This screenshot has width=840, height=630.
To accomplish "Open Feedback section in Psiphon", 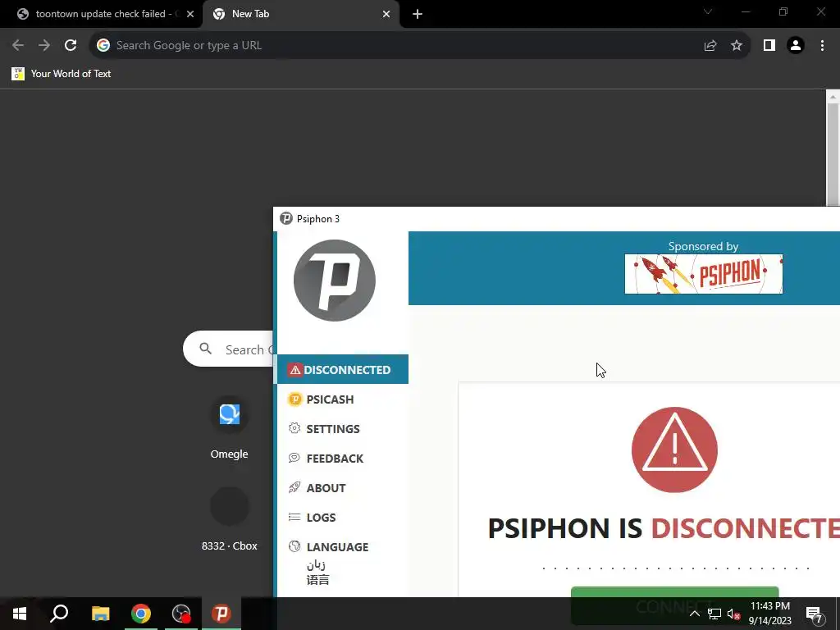I will (x=343, y=458).
